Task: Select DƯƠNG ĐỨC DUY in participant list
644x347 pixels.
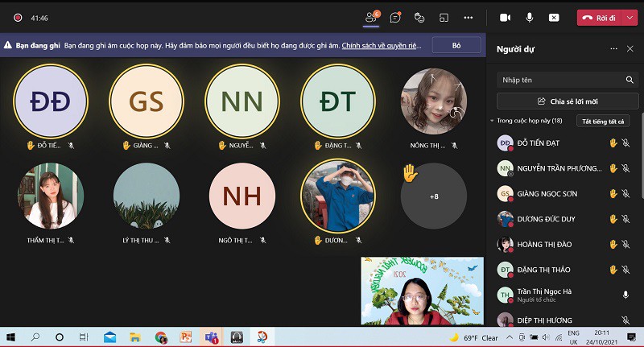Action: pos(547,219)
